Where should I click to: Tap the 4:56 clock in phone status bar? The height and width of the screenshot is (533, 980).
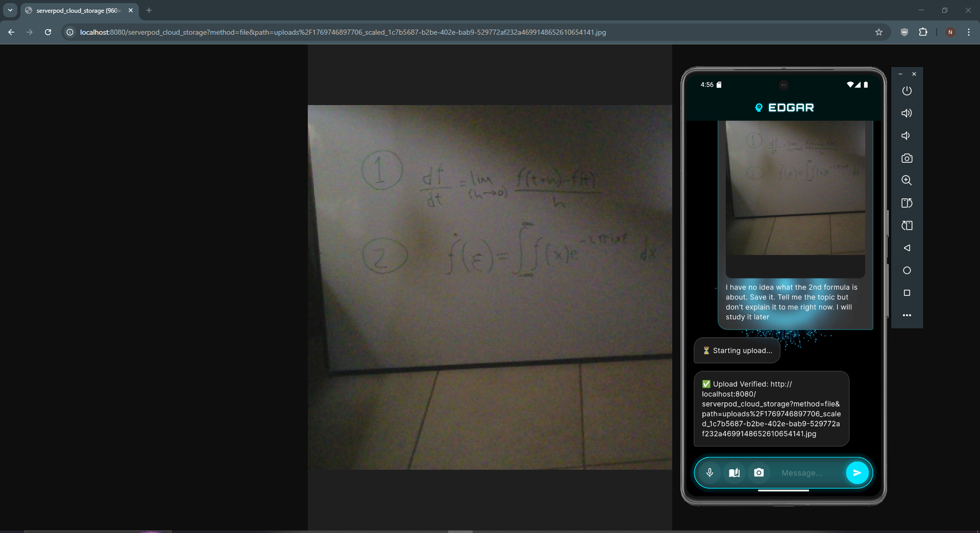tap(707, 85)
